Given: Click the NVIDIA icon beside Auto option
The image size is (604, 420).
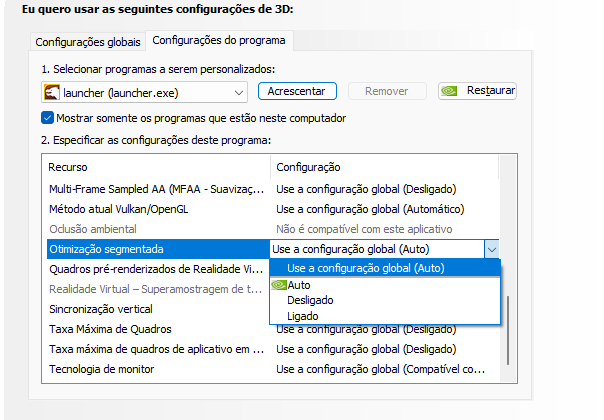Looking at the screenshot, I should tap(280, 285).
